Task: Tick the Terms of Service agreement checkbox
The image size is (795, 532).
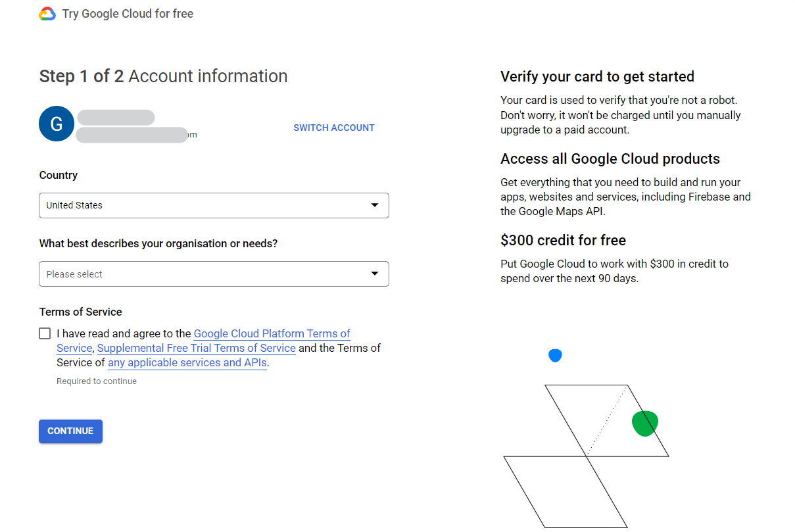Action: point(45,333)
